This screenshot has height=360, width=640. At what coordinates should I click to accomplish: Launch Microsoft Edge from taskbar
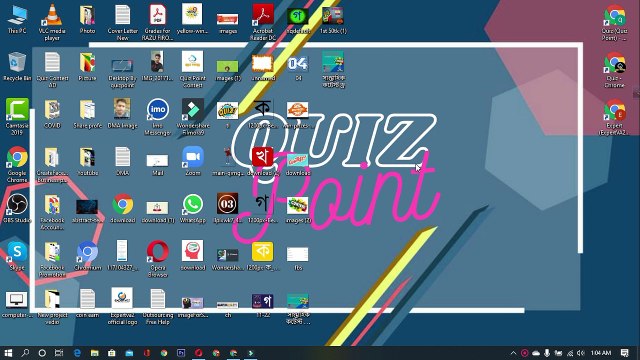[77, 353]
